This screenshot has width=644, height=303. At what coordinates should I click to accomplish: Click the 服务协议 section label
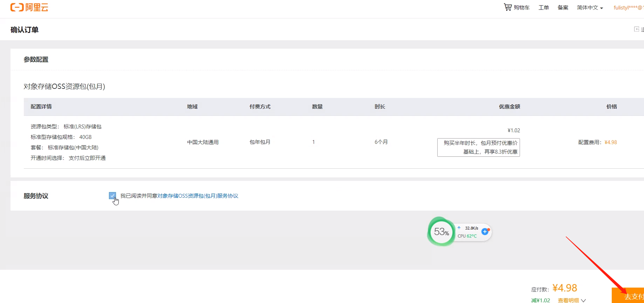click(36, 196)
